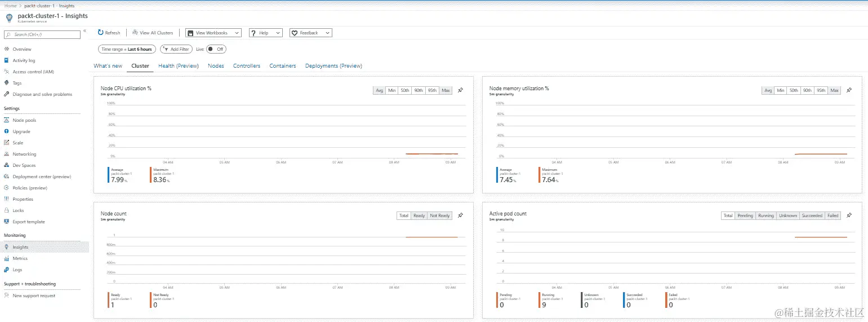Pin the Active pod count chart
The width and height of the screenshot is (868, 322).
click(849, 215)
